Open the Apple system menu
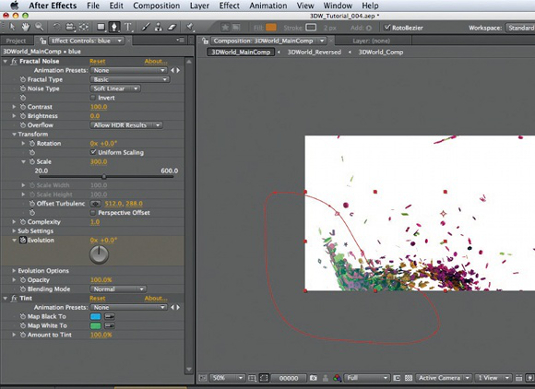 [x=15, y=5]
